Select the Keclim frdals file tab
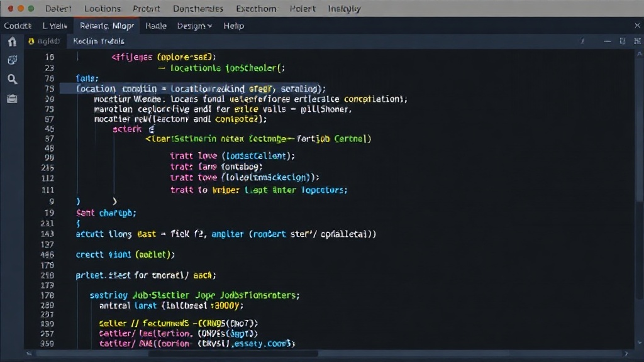This screenshot has width=644, height=362. [99, 41]
